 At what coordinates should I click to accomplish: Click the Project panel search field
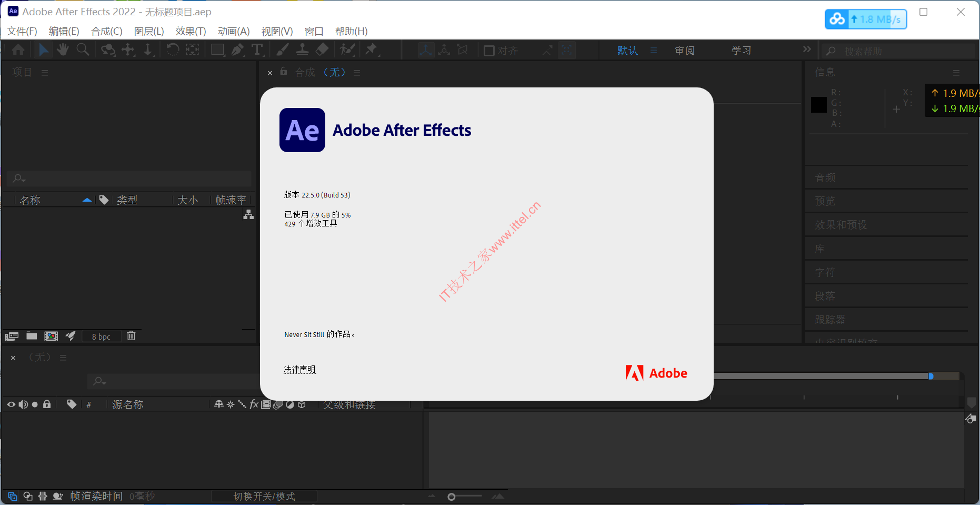pyautogui.click(x=129, y=179)
